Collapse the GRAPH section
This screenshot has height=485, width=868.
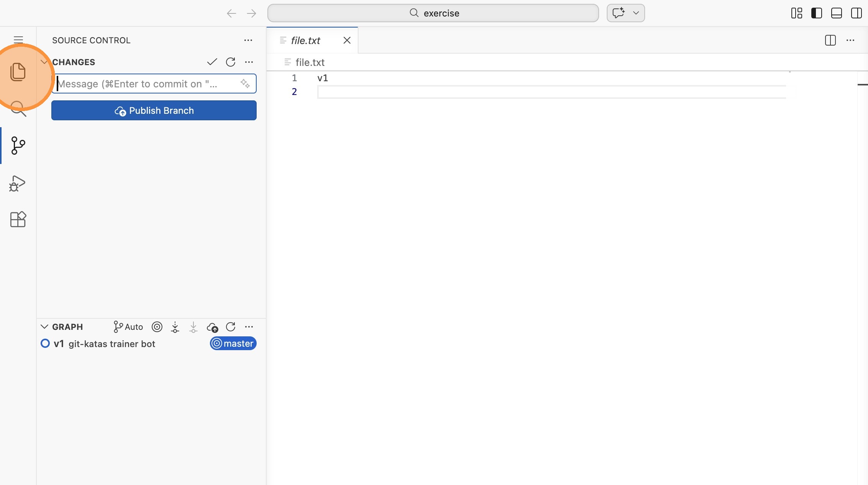coord(44,327)
